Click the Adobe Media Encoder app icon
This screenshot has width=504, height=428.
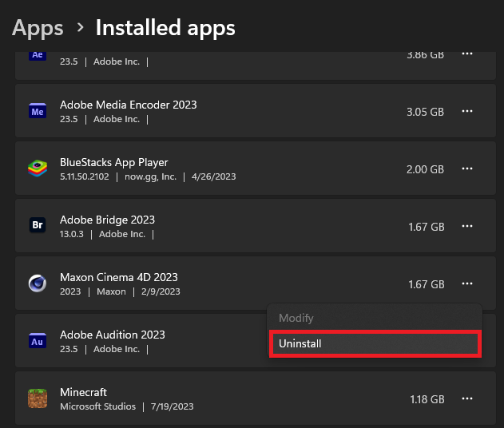[37, 112]
